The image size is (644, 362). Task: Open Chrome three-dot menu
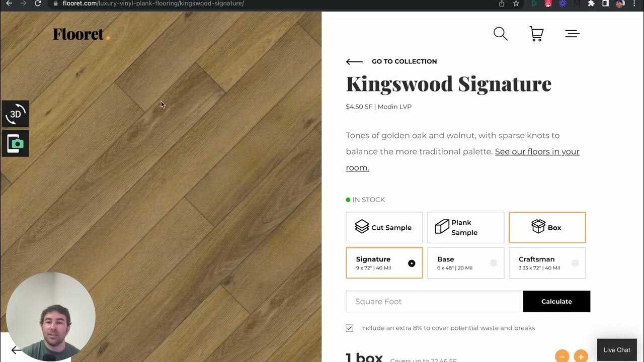point(634,4)
